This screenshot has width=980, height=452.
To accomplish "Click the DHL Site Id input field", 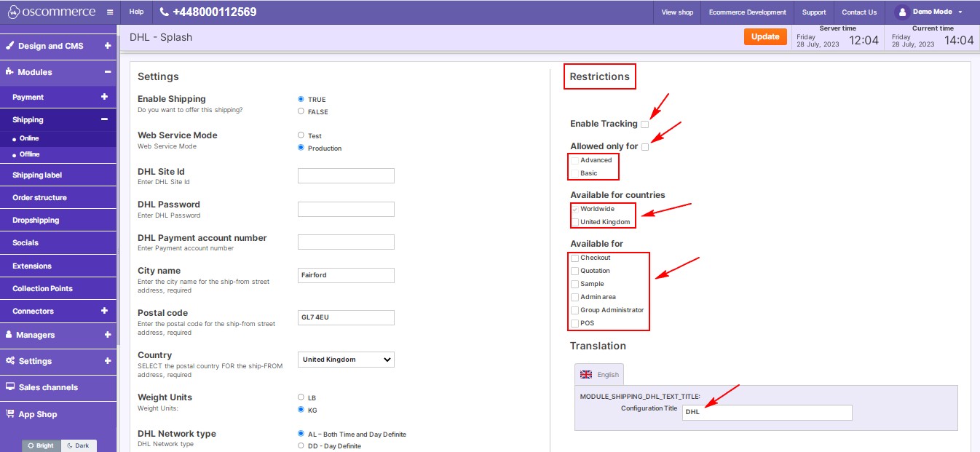I will (x=346, y=175).
